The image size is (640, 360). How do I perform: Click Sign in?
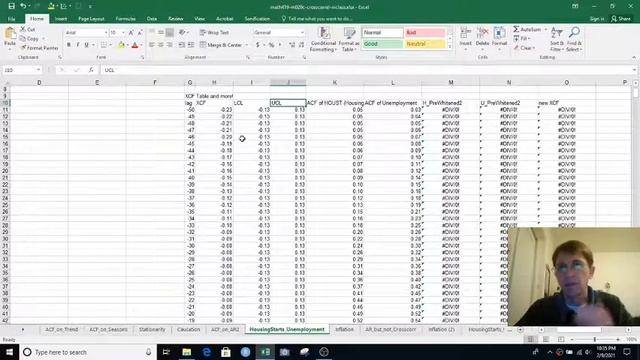(597, 19)
